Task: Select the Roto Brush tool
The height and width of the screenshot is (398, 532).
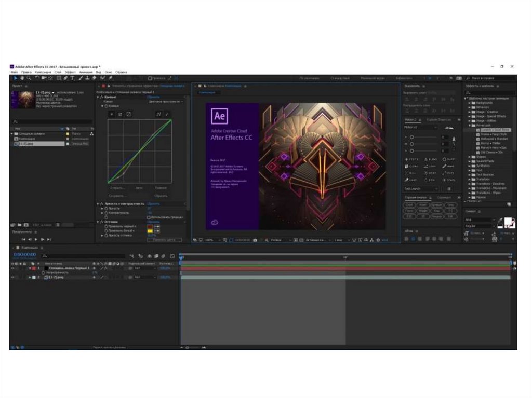Action: pyautogui.click(x=103, y=78)
